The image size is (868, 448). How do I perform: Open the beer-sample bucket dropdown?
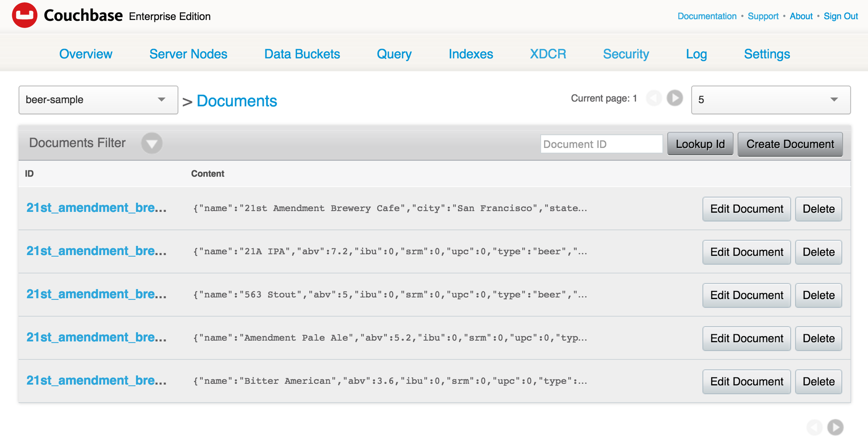click(x=98, y=100)
